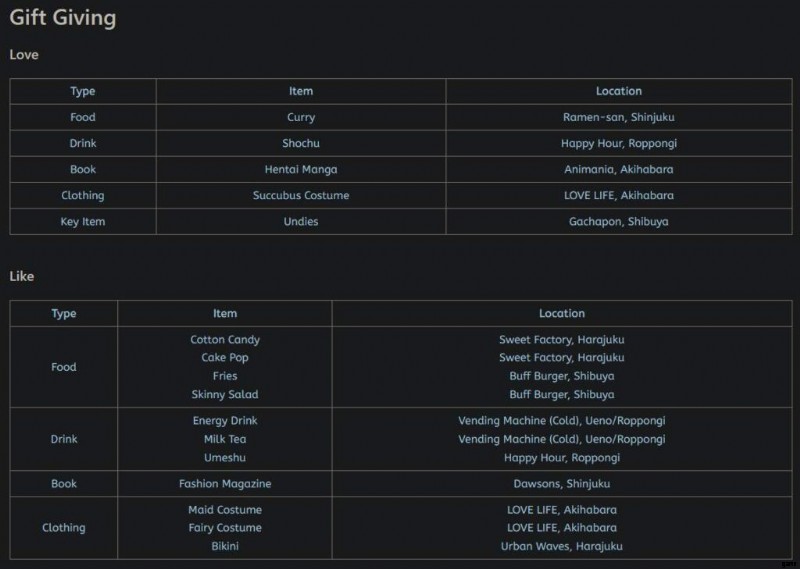800x569 pixels.
Task: Select the Shochu drink item
Action: point(301,144)
